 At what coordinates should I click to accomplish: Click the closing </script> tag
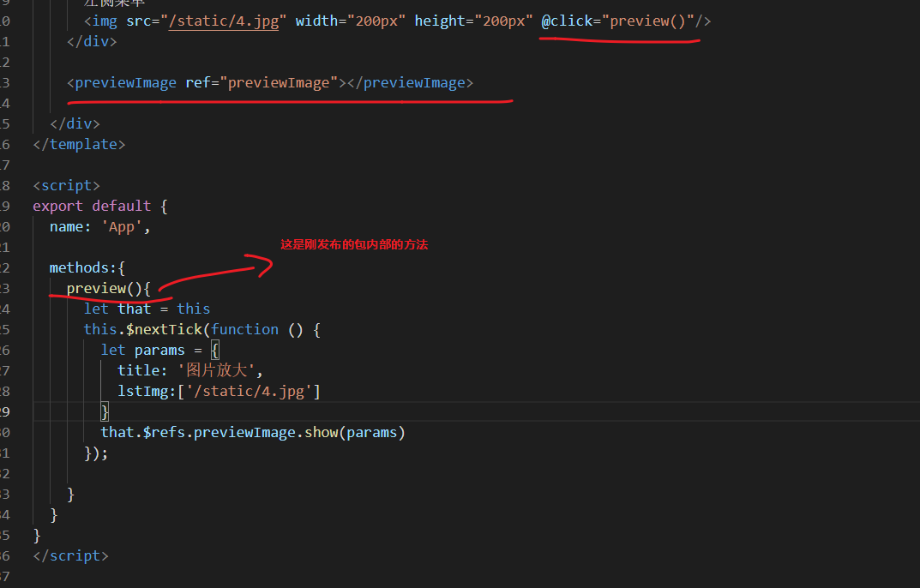tap(71, 555)
